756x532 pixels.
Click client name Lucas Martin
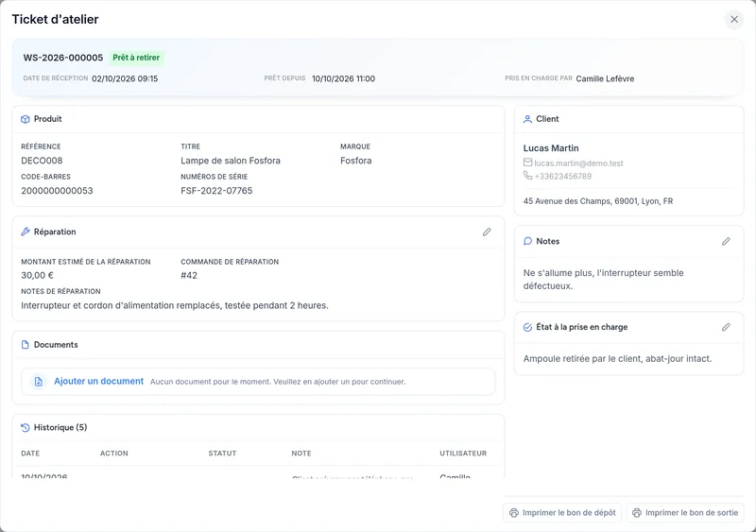[x=551, y=148]
